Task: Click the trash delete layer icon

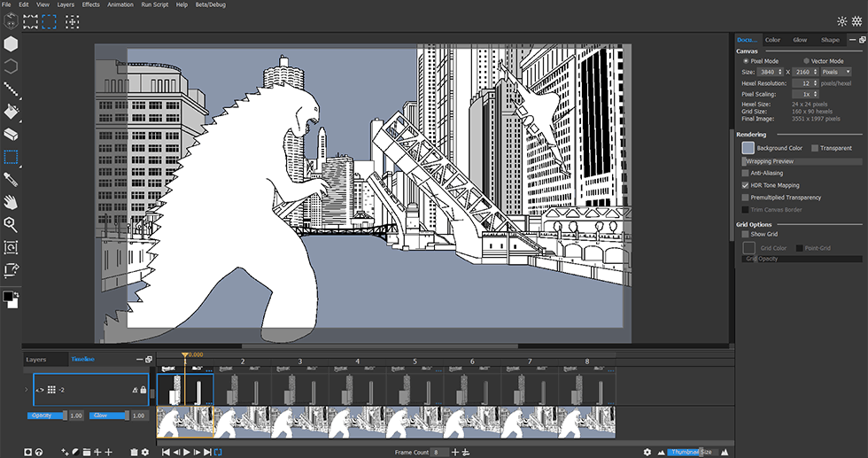Action: coord(134,453)
